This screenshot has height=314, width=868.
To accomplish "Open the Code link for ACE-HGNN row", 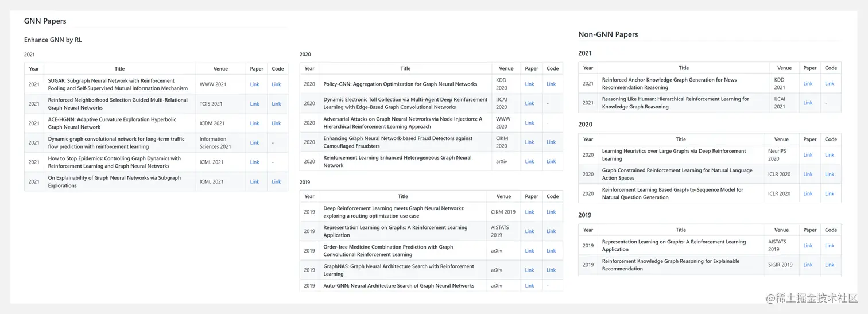I will point(276,123).
